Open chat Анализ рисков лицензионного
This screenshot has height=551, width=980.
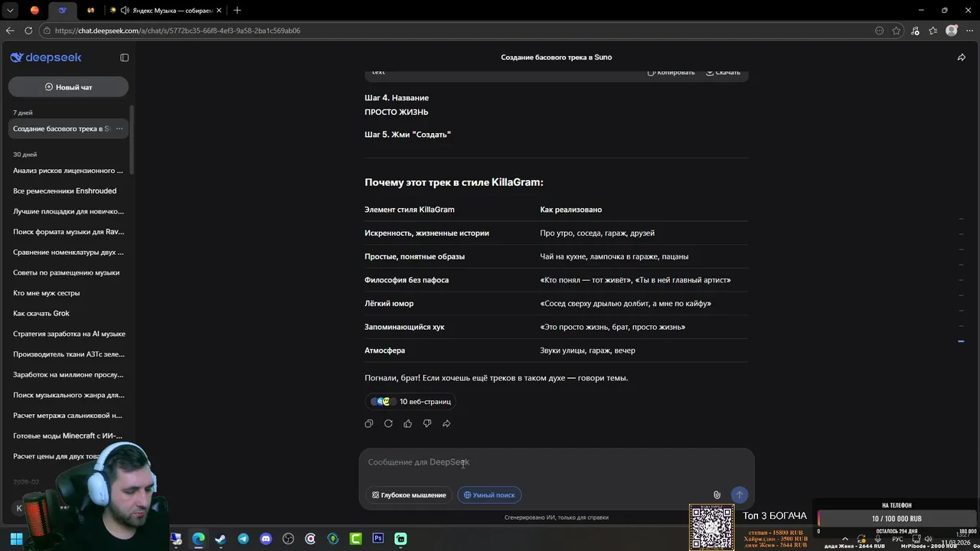pos(68,171)
